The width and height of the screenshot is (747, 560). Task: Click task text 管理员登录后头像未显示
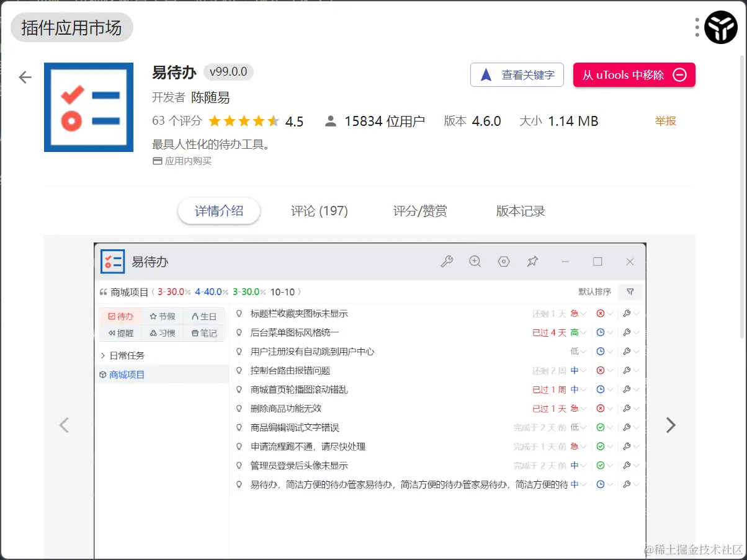(x=299, y=466)
